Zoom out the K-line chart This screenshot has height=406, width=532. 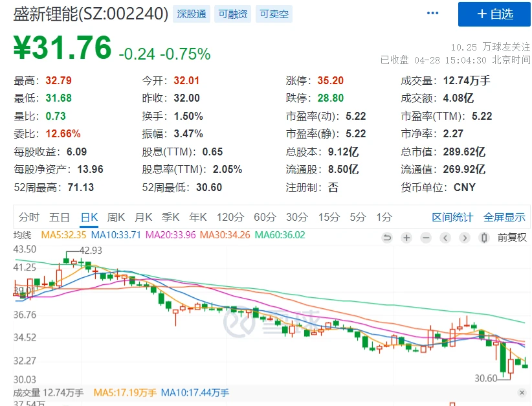(425, 238)
